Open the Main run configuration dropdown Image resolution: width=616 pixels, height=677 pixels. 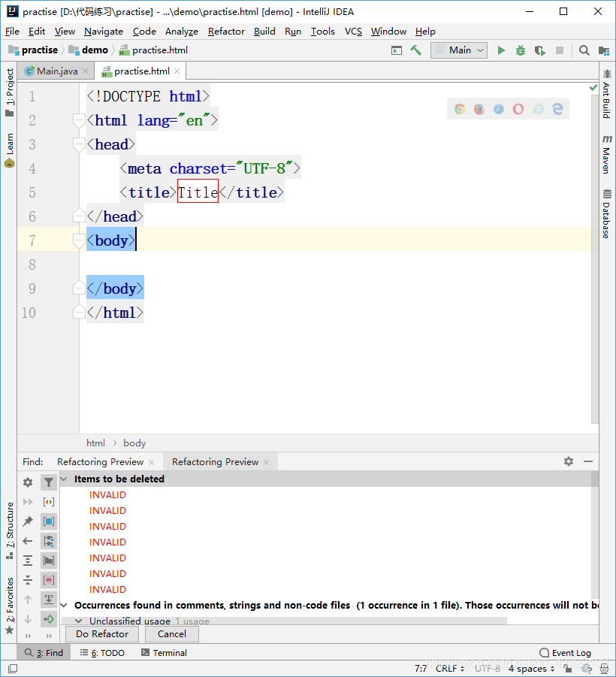[x=459, y=50]
